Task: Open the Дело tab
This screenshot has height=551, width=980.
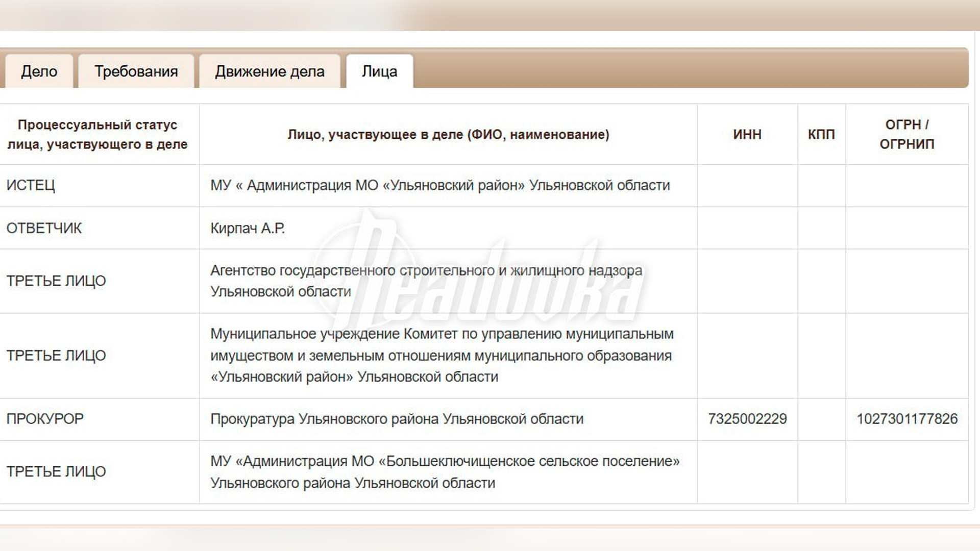Action: pos(39,71)
